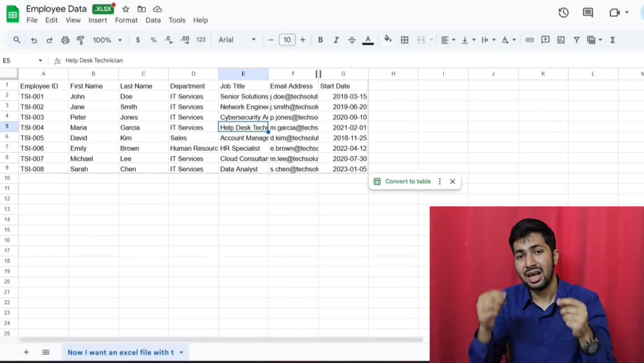Viewport: 644px width, 363px height.
Task: Open sheet tab dropdown arrow
Action: (x=181, y=352)
